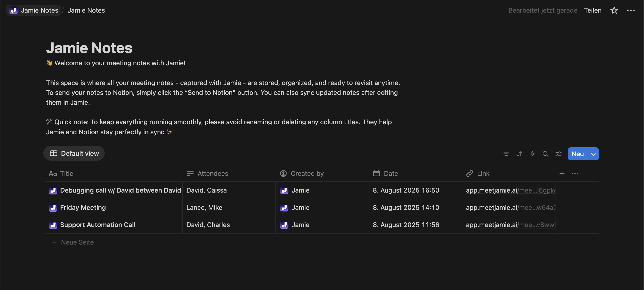
Task: Open meetjamie link ending w64a7
Action: tap(510, 207)
